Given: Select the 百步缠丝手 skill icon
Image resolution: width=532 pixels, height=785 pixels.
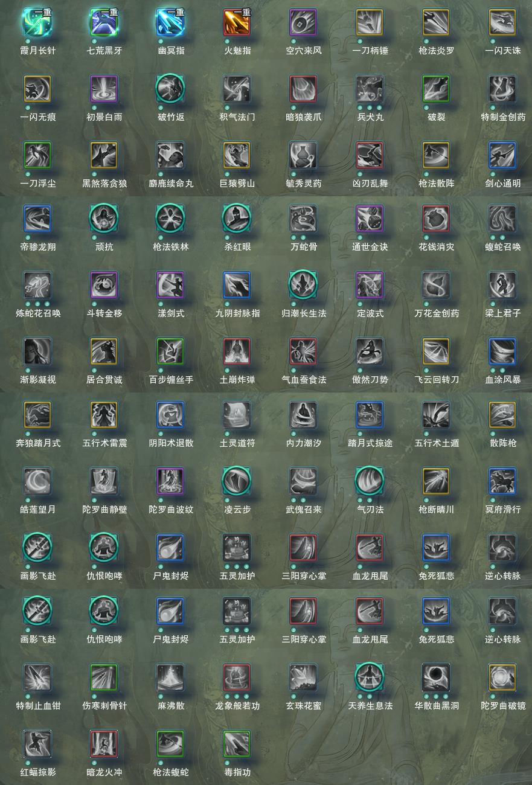Looking at the screenshot, I should pos(170,351).
